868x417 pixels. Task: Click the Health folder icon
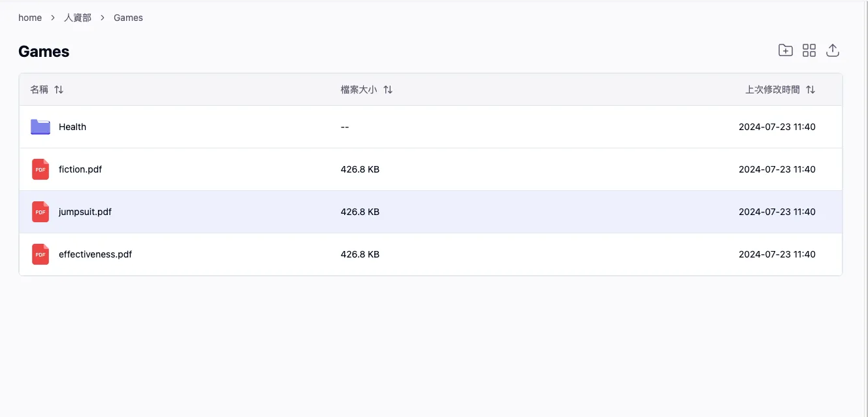(x=40, y=127)
